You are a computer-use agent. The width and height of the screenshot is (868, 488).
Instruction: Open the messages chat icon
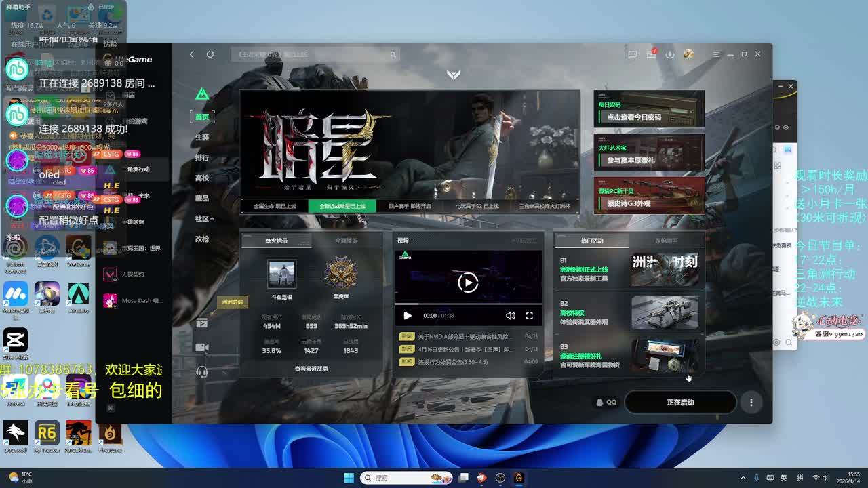[x=632, y=54]
